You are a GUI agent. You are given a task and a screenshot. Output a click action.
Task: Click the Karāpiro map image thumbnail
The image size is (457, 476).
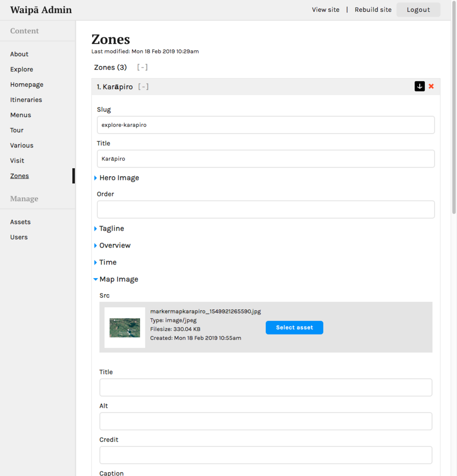(x=125, y=328)
